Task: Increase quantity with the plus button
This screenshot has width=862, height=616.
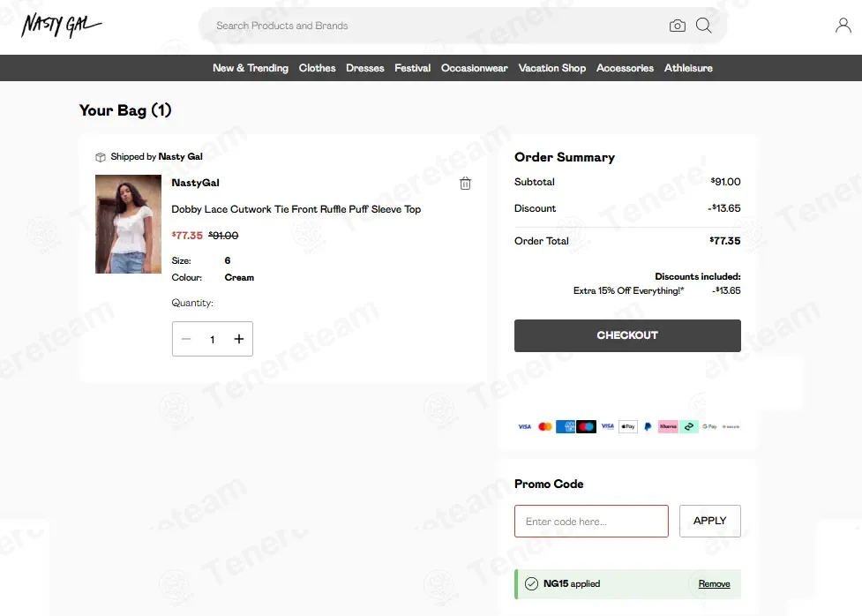Action: click(x=238, y=339)
